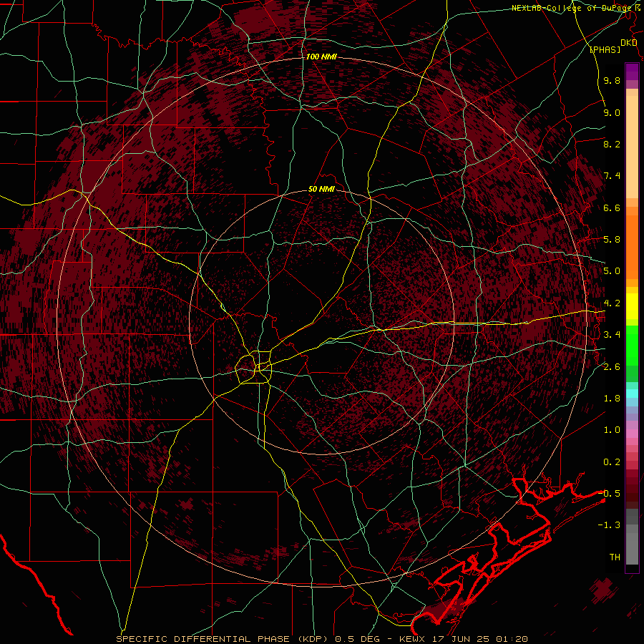Click the 7.4 value on the color scale
This screenshot has height=644, width=644.
(x=612, y=176)
